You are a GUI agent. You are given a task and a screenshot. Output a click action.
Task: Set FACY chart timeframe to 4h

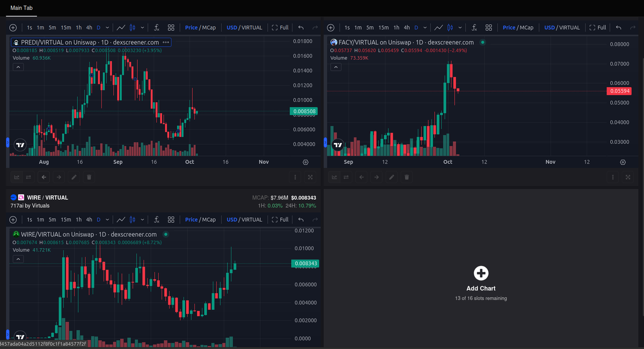point(407,27)
